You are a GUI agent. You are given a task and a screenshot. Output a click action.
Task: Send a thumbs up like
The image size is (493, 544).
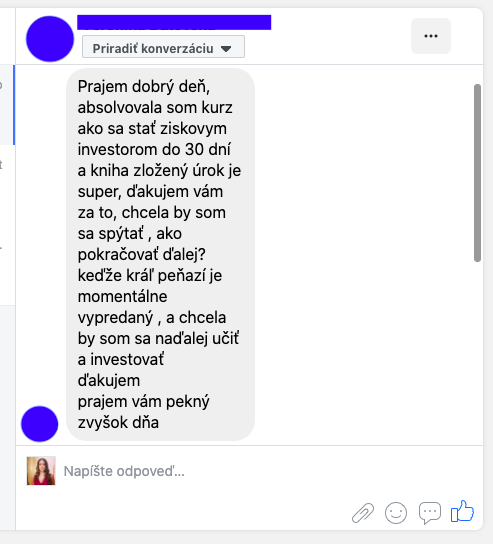click(462, 511)
